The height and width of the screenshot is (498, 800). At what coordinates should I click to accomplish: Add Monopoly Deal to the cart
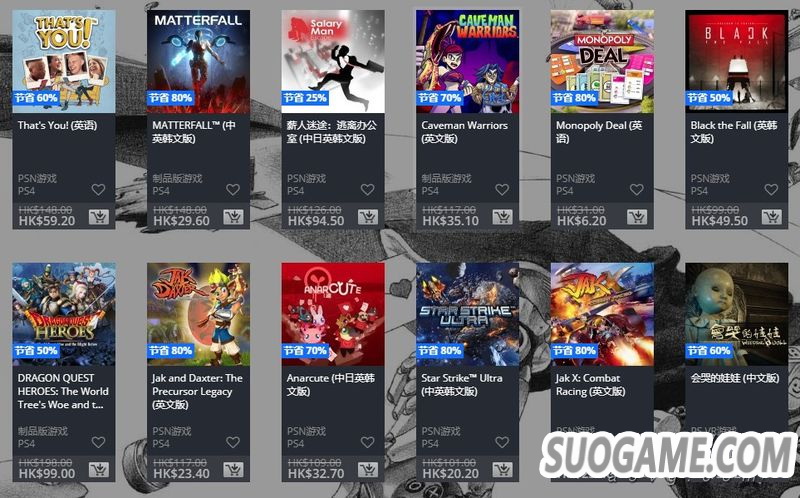point(637,217)
